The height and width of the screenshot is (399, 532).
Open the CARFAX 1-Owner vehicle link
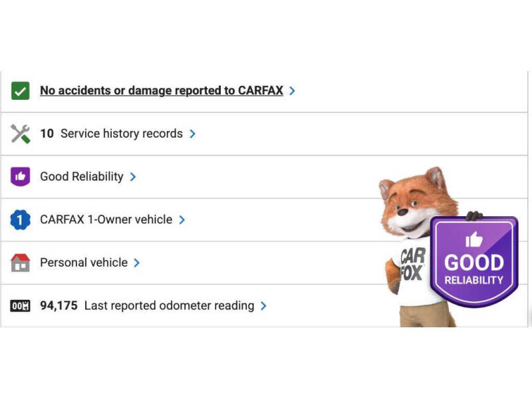pos(106,219)
